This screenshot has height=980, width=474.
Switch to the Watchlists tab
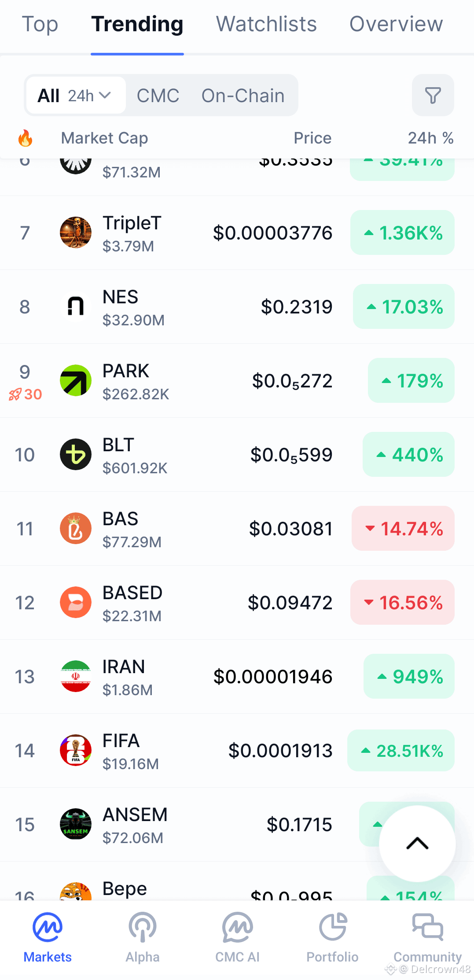click(266, 24)
